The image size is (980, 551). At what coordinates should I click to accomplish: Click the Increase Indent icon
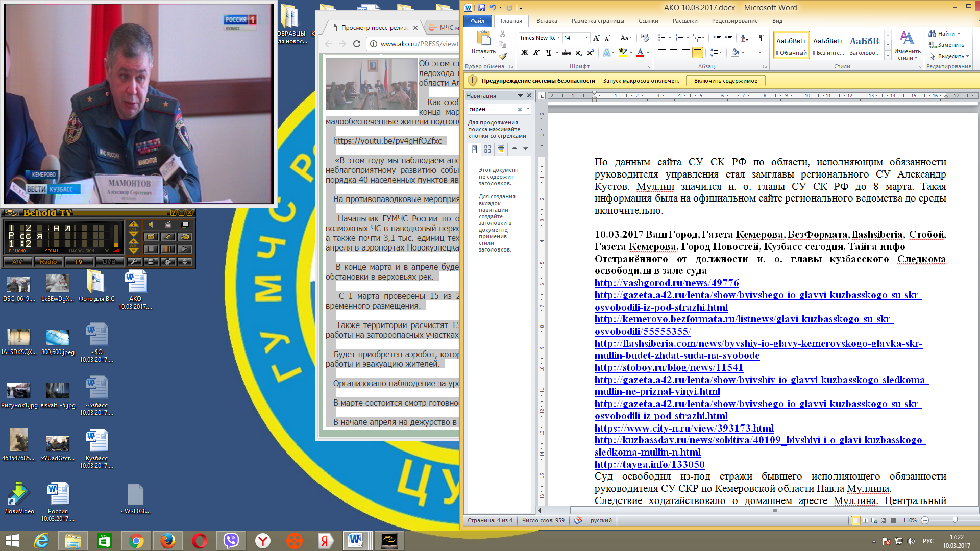(x=728, y=38)
